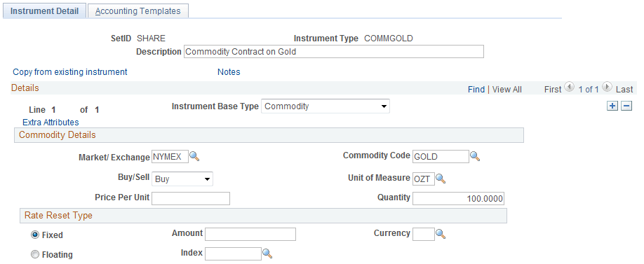Click the 1 of 1 row counter
The height and width of the screenshot is (264, 644).
589,90
